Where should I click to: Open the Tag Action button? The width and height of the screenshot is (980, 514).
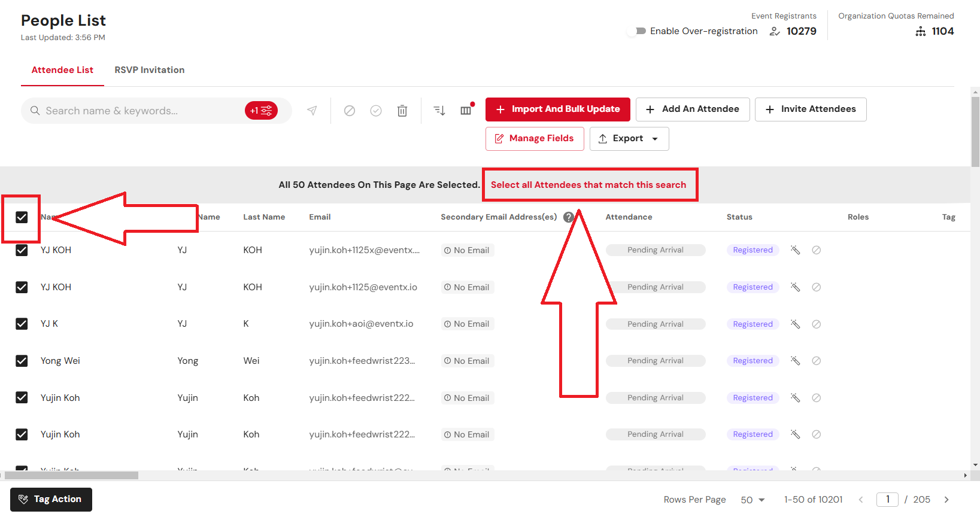[51, 500]
